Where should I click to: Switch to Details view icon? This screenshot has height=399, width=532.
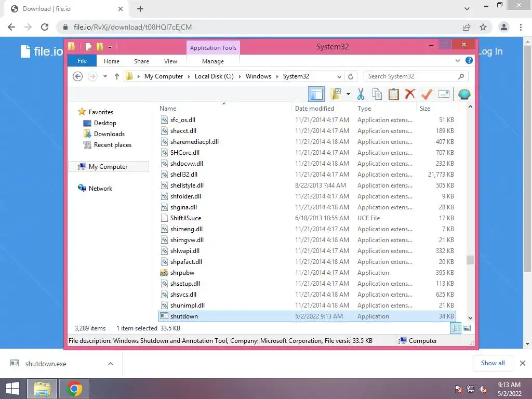pyautogui.click(x=456, y=328)
